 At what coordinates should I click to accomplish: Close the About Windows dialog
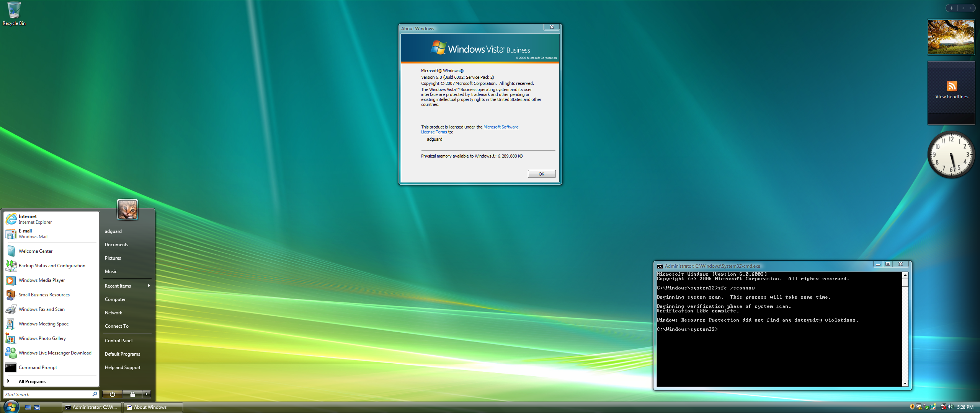pos(552,27)
